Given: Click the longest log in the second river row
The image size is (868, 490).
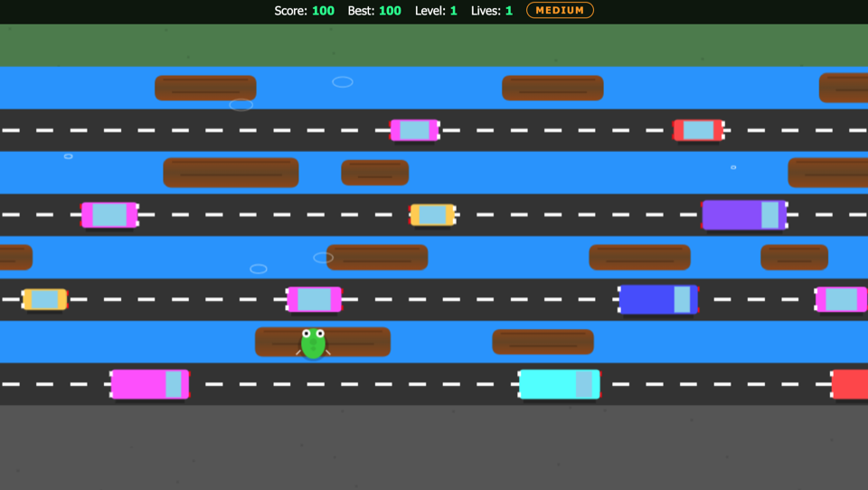Looking at the screenshot, I should click(x=231, y=173).
